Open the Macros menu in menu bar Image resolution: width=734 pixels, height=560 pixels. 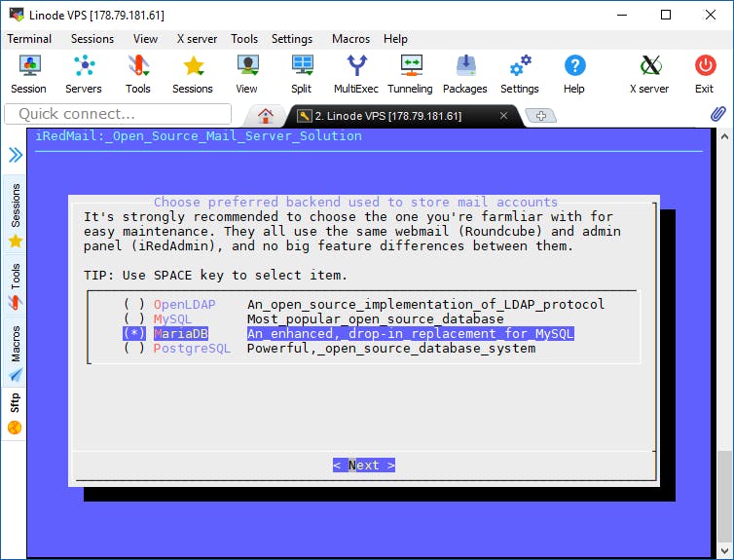(x=350, y=39)
